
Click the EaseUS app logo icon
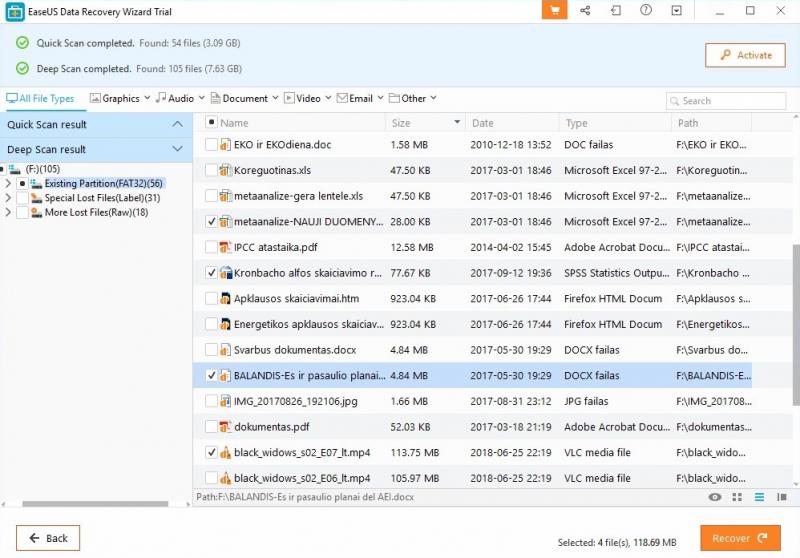coord(15,12)
